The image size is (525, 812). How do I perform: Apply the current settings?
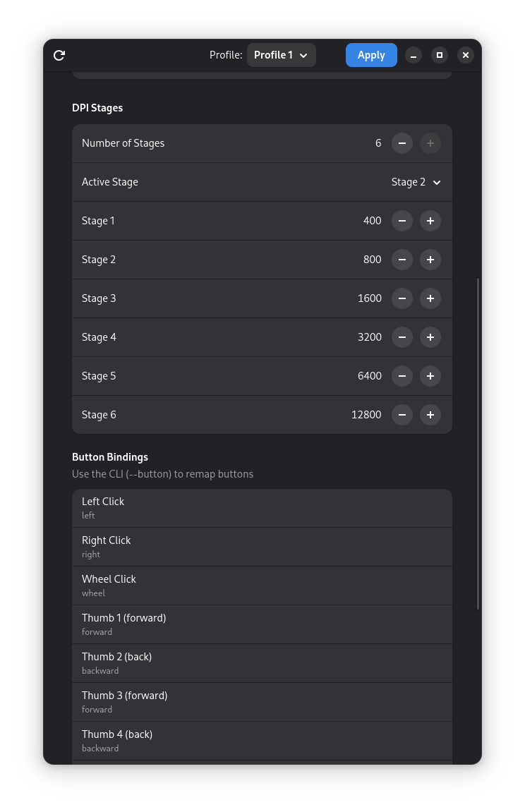pyautogui.click(x=371, y=55)
